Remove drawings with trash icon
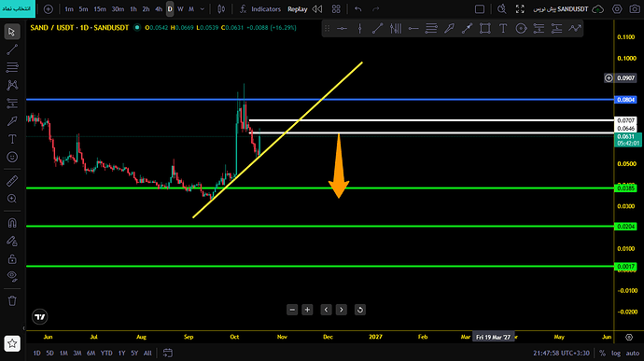The height and width of the screenshot is (361, 644). pyautogui.click(x=12, y=301)
